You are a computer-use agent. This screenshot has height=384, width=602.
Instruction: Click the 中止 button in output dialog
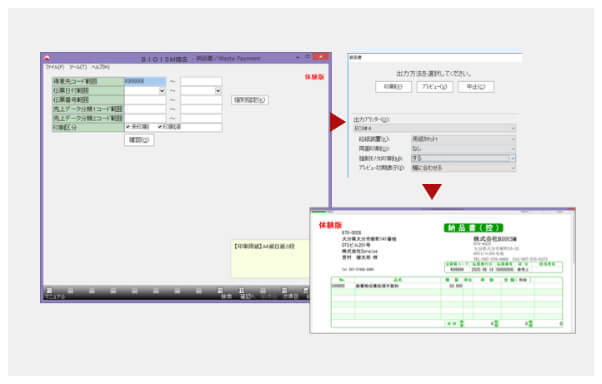tap(476, 87)
